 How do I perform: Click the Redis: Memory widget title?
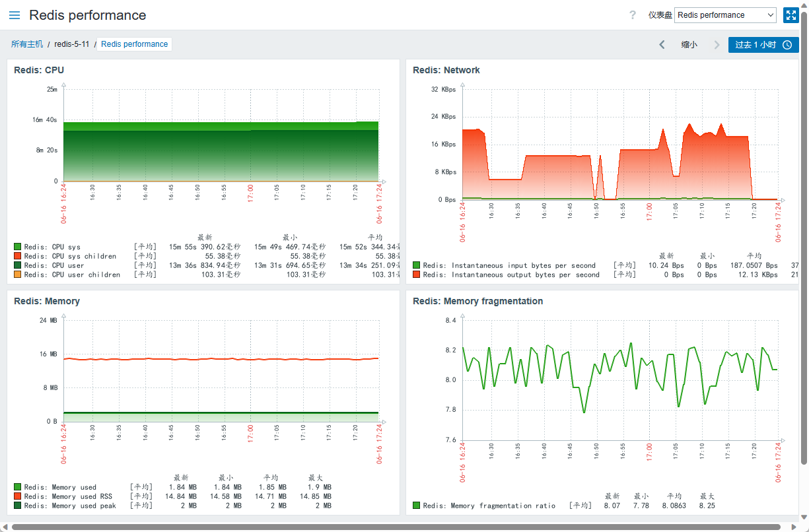[47, 301]
